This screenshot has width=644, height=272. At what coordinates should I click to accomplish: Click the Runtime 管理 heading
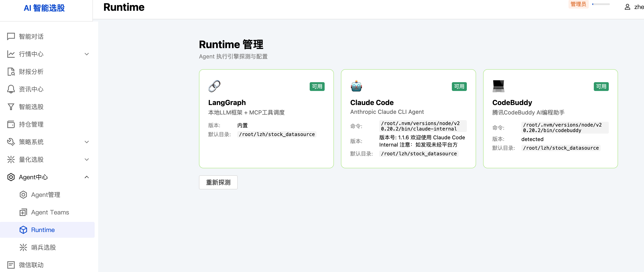pyautogui.click(x=231, y=44)
